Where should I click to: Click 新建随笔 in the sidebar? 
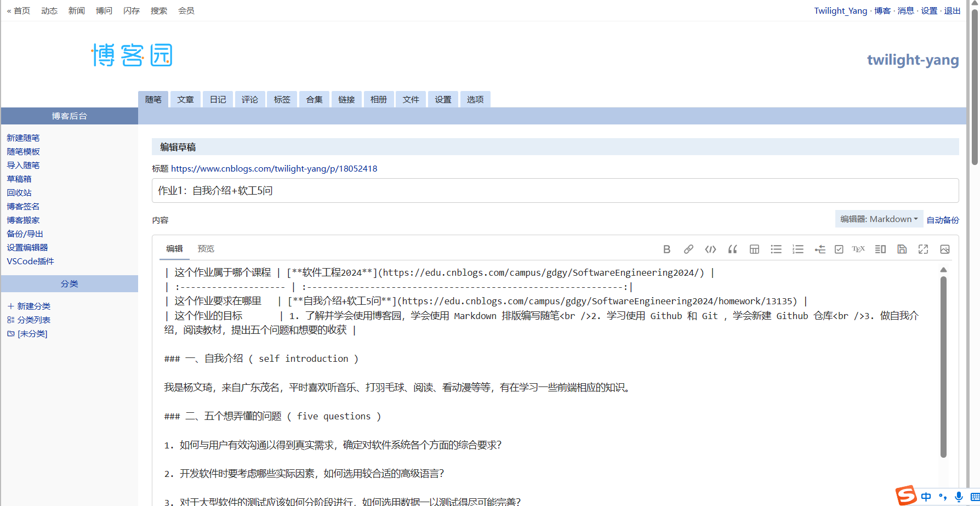point(23,138)
